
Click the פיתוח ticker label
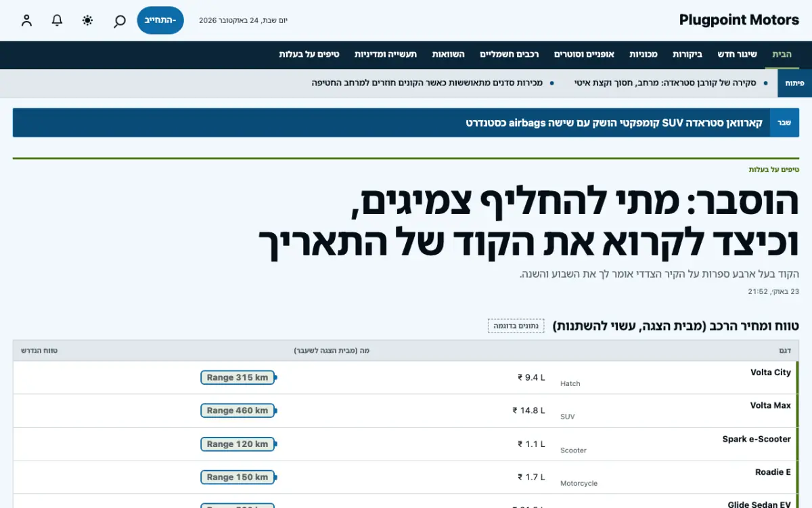[794, 83]
